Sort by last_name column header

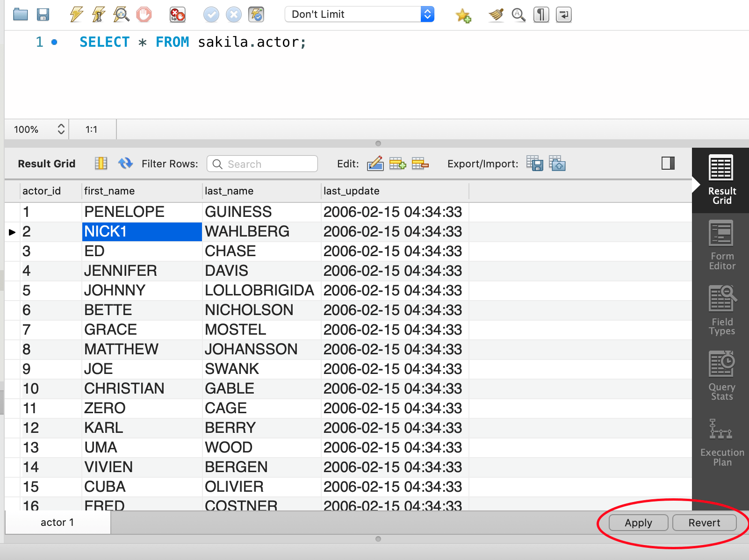pos(262,191)
